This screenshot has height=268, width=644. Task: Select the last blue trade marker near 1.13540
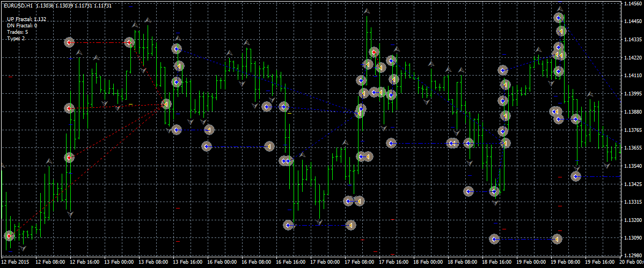coord(576,176)
